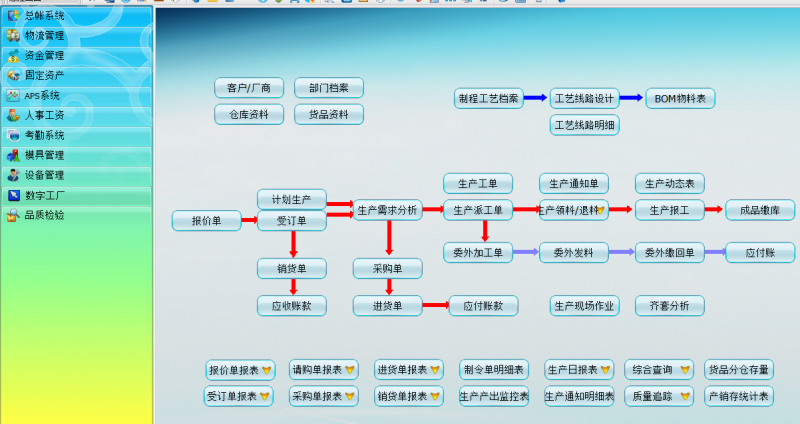
Task: Open the 齐套分析 button
Action: coord(670,306)
